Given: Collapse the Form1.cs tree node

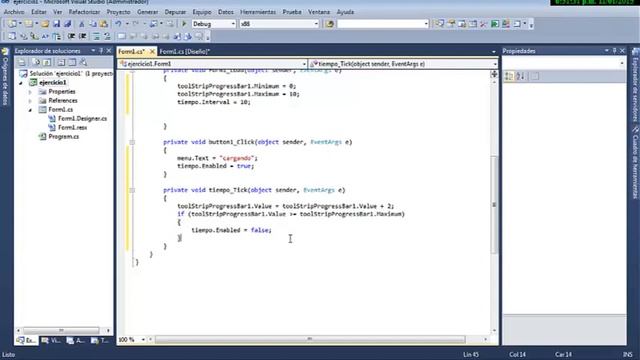Looking at the screenshot, I should [x=30, y=110].
